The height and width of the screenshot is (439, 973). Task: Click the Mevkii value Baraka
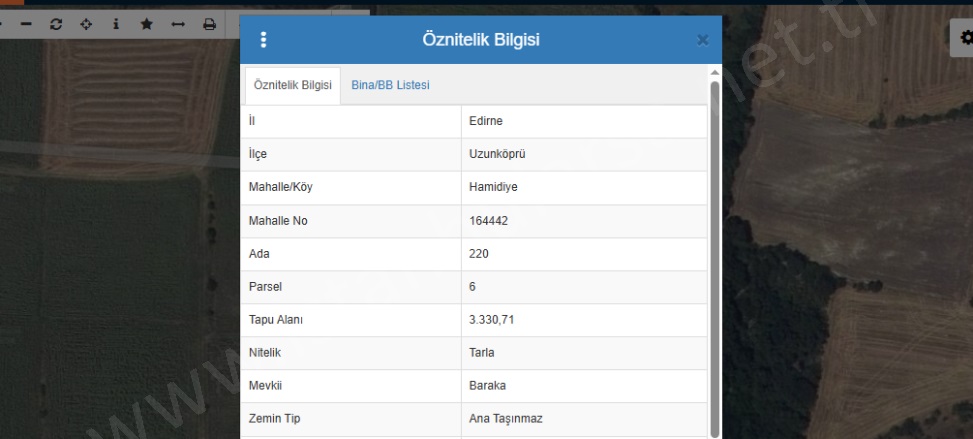point(487,386)
